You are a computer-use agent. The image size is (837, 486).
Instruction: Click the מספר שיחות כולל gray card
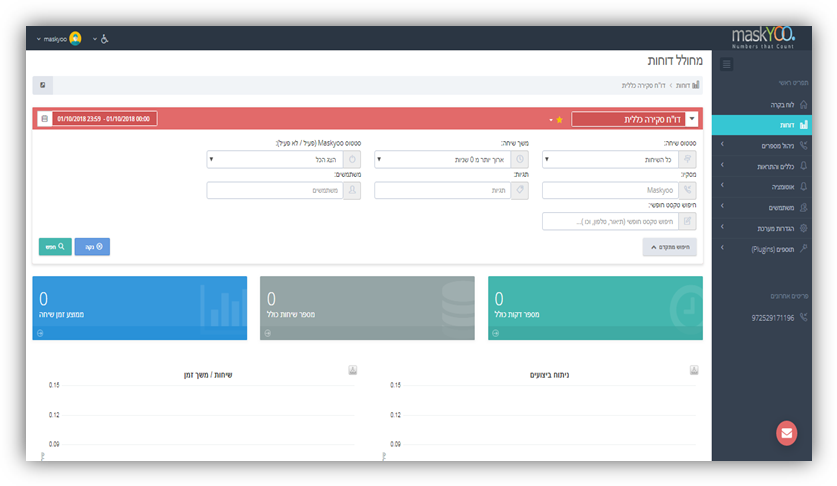coord(367,308)
